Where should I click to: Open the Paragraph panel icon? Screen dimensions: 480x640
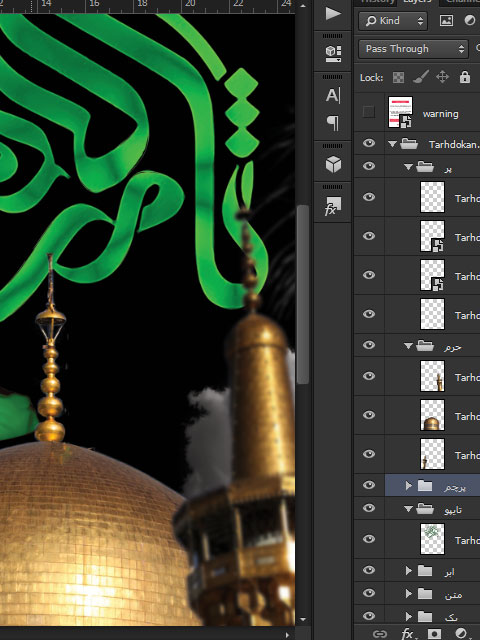coord(333,123)
